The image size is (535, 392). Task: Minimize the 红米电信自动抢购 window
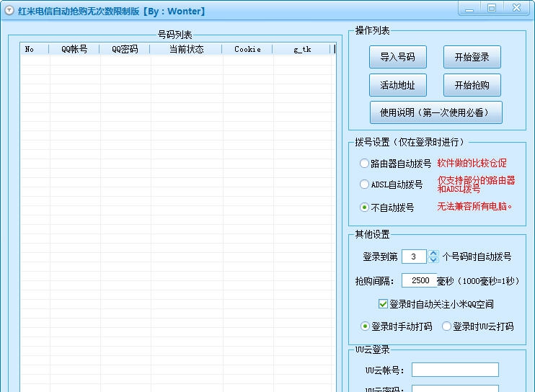pyautogui.click(x=469, y=9)
